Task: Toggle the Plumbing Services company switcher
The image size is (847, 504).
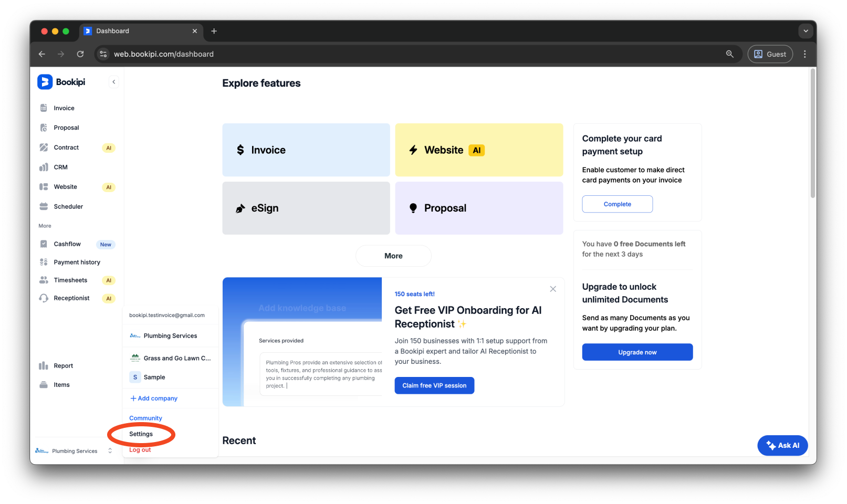Action: pyautogui.click(x=74, y=451)
